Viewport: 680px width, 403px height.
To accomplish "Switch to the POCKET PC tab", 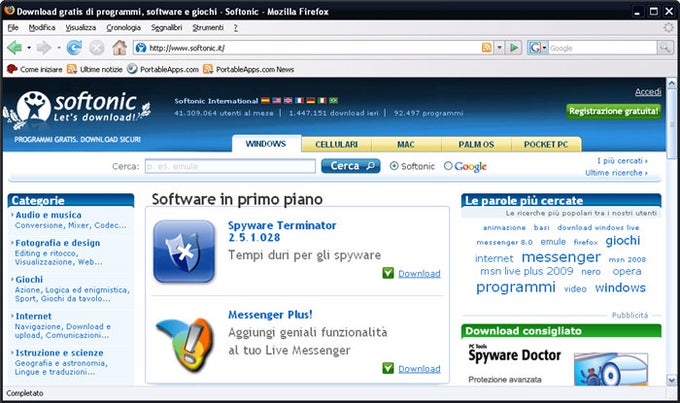I will click(x=546, y=144).
